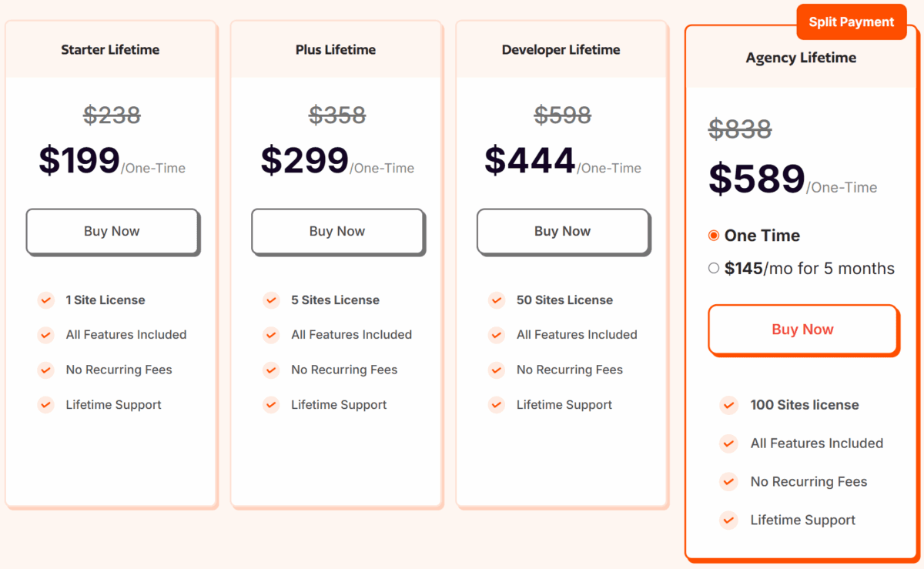Click Buy Now for Developer Lifetime
The image size is (924, 569).
coord(563,231)
